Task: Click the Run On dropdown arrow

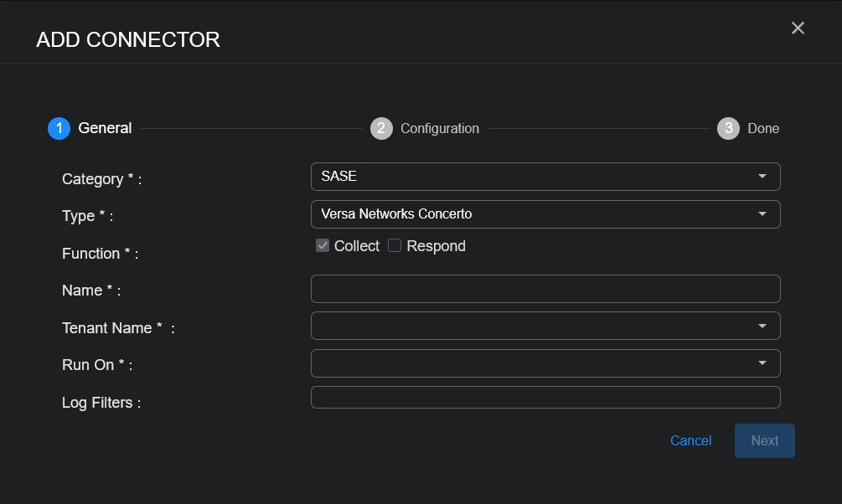Action: click(x=762, y=363)
